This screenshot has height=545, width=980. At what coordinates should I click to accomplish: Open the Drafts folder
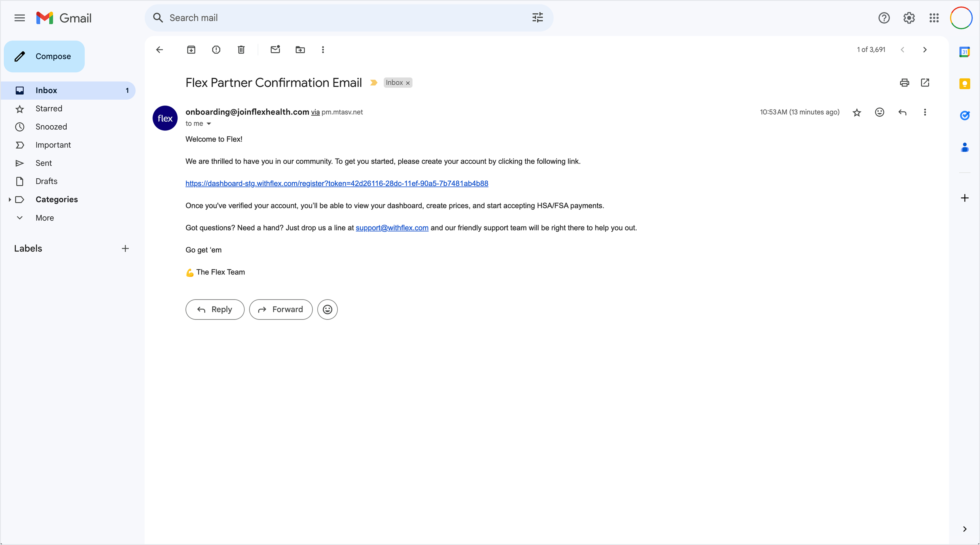click(68, 181)
